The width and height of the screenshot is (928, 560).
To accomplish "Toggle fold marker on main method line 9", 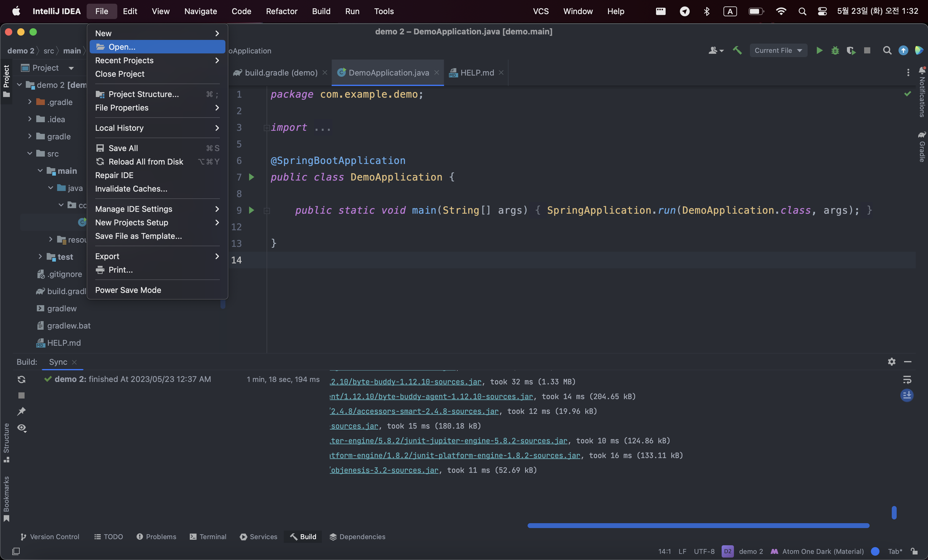I will point(266,211).
